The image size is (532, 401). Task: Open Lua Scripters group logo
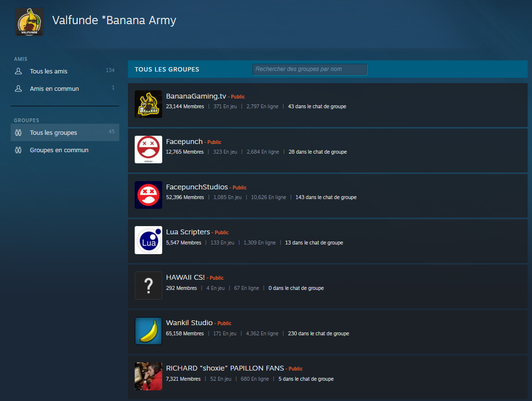click(148, 240)
